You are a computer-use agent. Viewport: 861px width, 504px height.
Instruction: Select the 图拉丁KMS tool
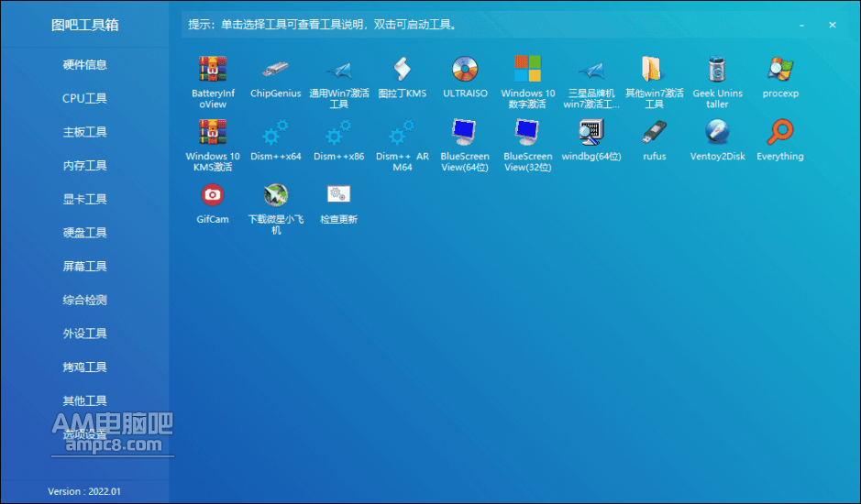(402, 69)
